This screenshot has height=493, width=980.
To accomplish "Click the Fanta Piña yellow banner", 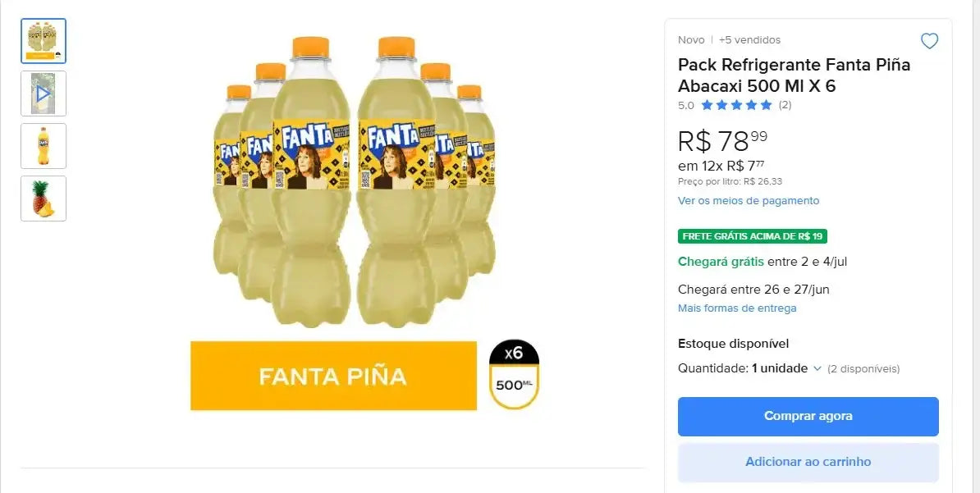I will [333, 376].
